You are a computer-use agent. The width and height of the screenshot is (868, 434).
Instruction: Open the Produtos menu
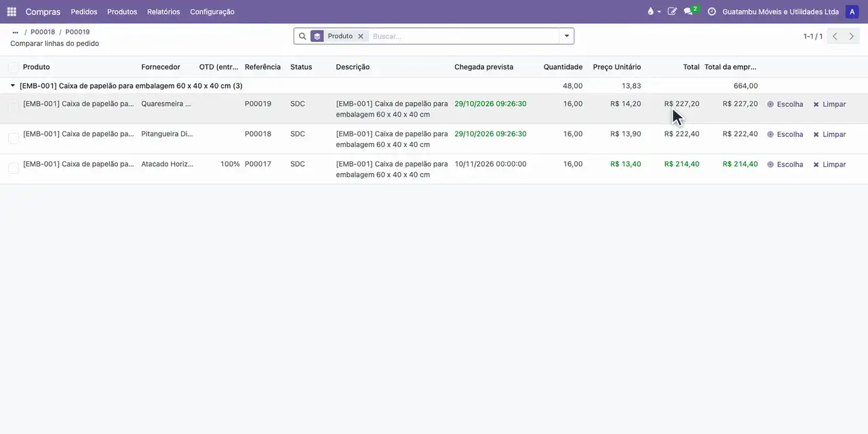(x=122, y=12)
